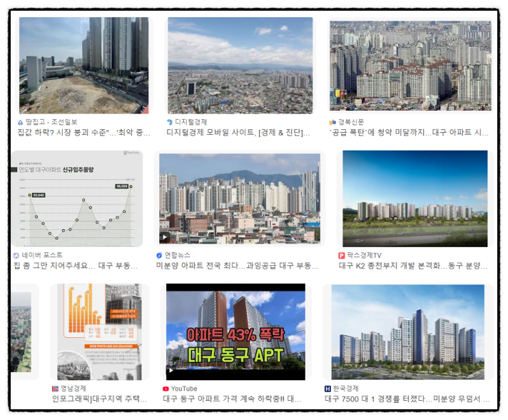Open the 영남경제 orange infographic thumbnail
The width and height of the screenshot is (508, 420).
coord(99,332)
